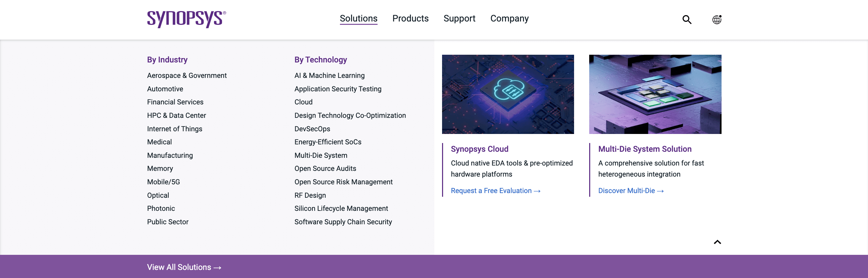868x278 pixels.
Task: Go to Public Sector link
Action: click(168, 222)
